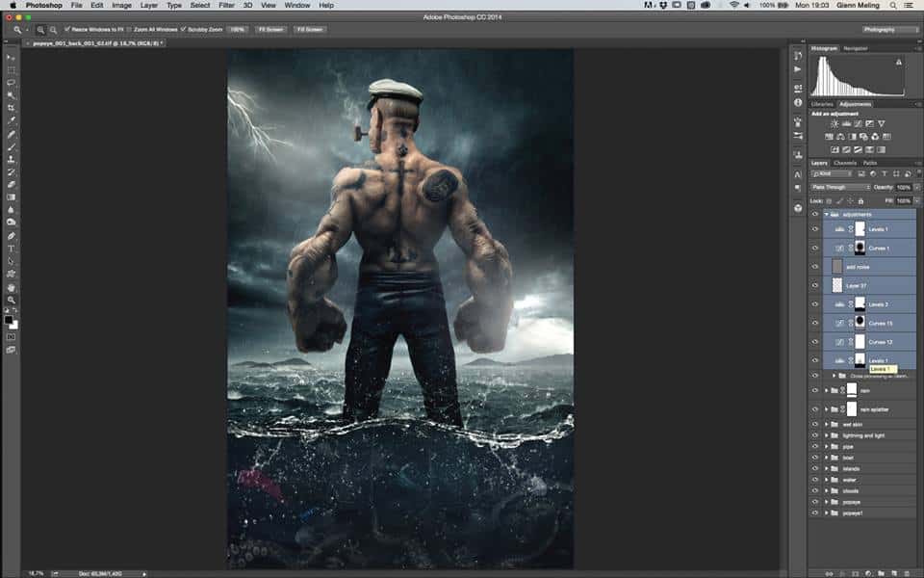924x578 pixels.
Task: Select the Curves 1 layer mask thumbnail
Action: [861, 248]
